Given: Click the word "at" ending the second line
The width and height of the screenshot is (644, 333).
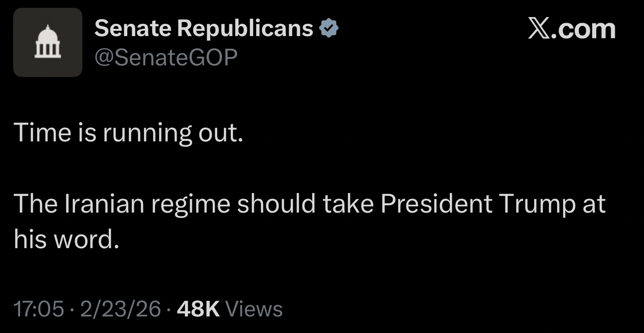Looking at the screenshot, I should pos(594,204).
